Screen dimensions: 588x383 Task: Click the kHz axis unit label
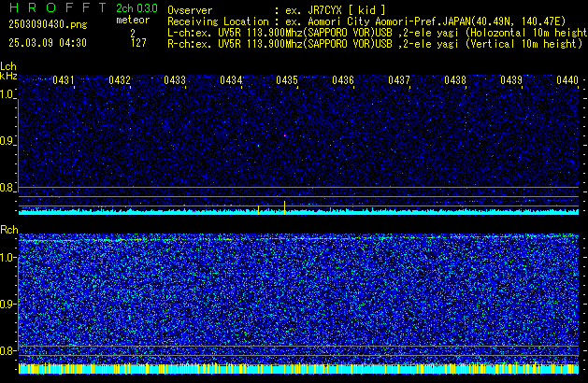click(8, 76)
